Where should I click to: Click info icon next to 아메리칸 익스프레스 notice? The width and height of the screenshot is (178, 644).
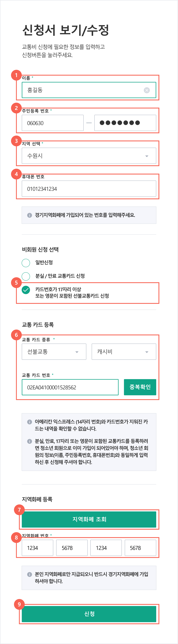29,422
